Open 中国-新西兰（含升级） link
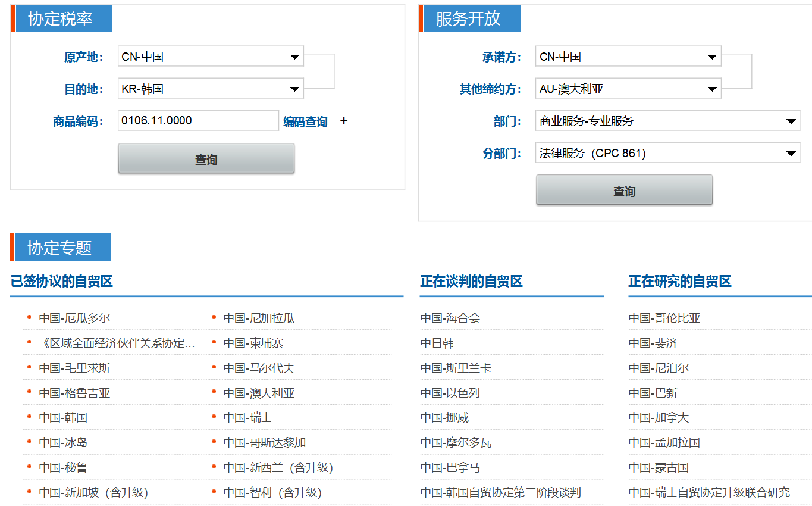Image resolution: width=812 pixels, height=506 pixels. (x=278, y=468)
